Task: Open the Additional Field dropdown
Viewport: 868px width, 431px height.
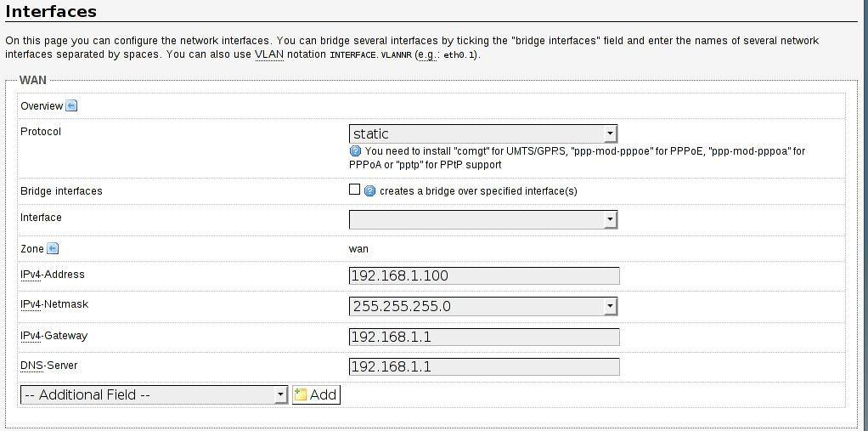Action: [154, 394]
